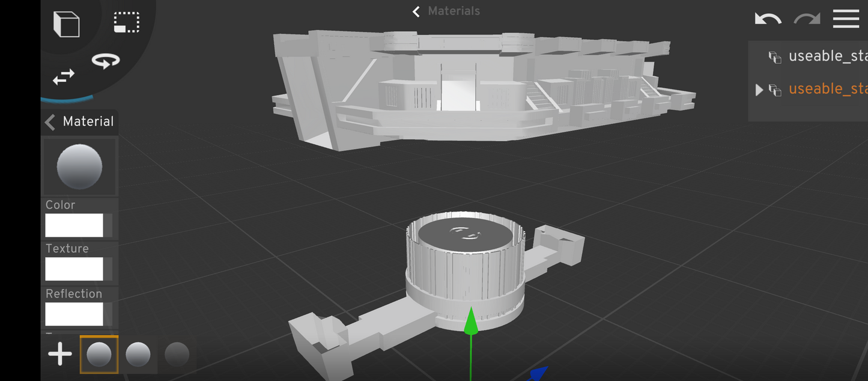Open the Texture swatch
Viewport: 868px width, 381px height.
click(74, 269)
